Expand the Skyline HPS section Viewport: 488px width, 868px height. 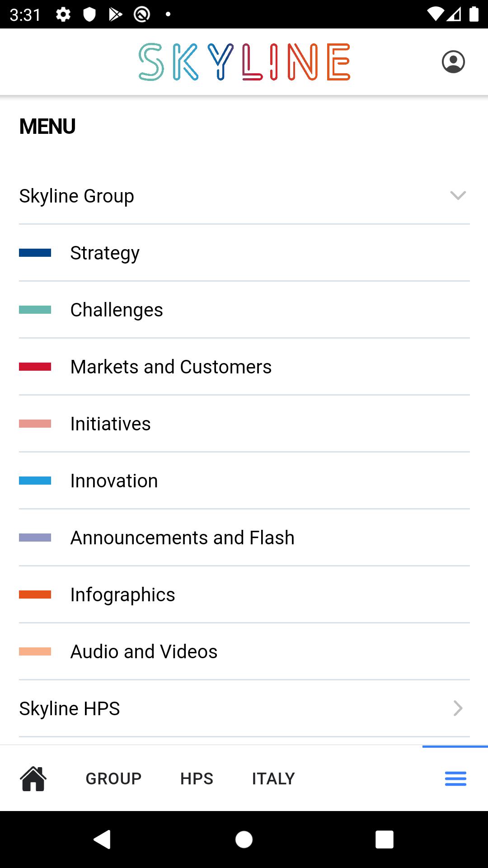[x=244, y=708]
